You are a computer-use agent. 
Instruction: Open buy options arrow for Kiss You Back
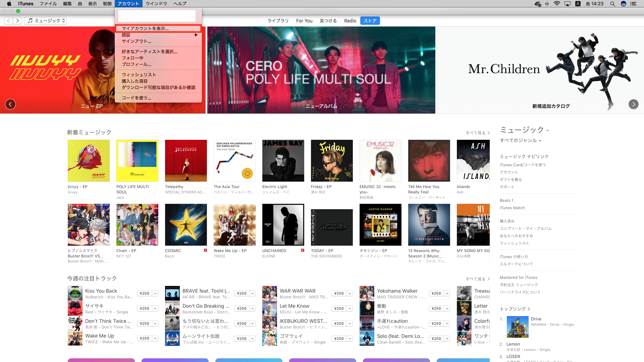point(155,293)
